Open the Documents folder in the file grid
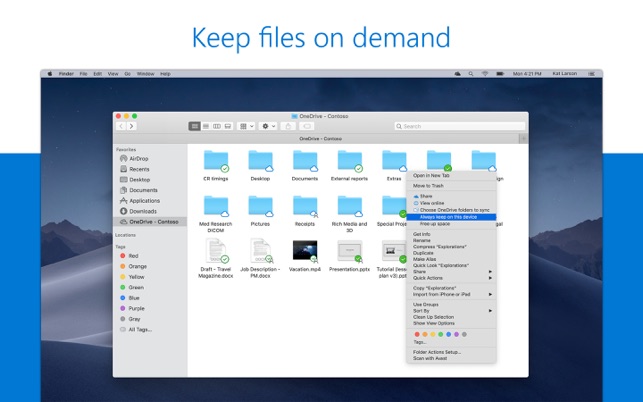Screen dimensions: 643x402 tap(305, 161)
